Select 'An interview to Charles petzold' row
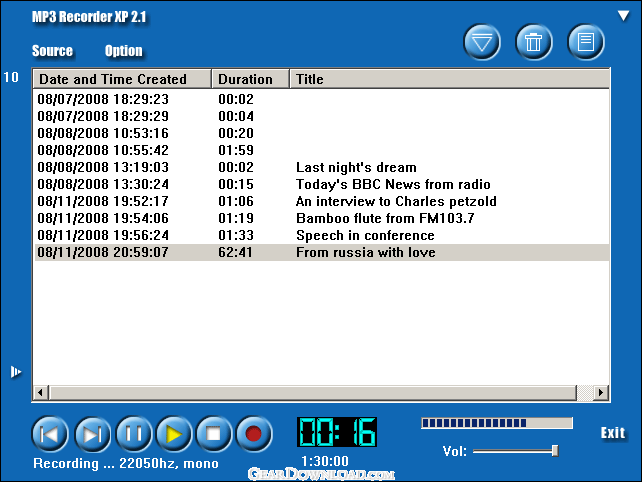Screen dimensions: 642x482 click(x=321, y=201)
